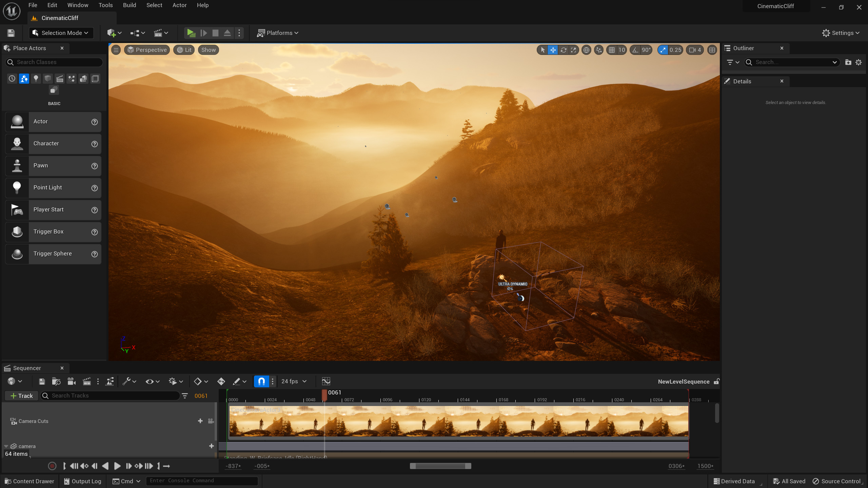Viewport: 868px width, 488px height.
Task: Open play options three-dot menu
Action: (239, 33)
